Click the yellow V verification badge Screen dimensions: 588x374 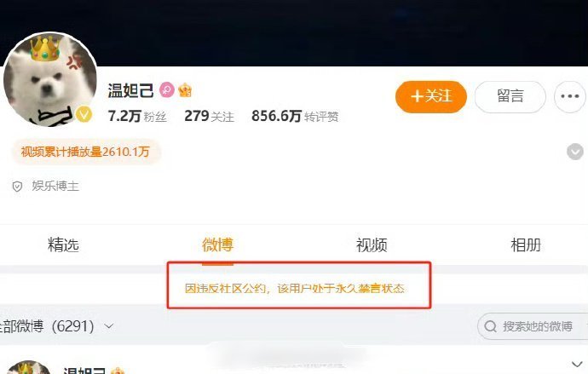click(84, 114)
